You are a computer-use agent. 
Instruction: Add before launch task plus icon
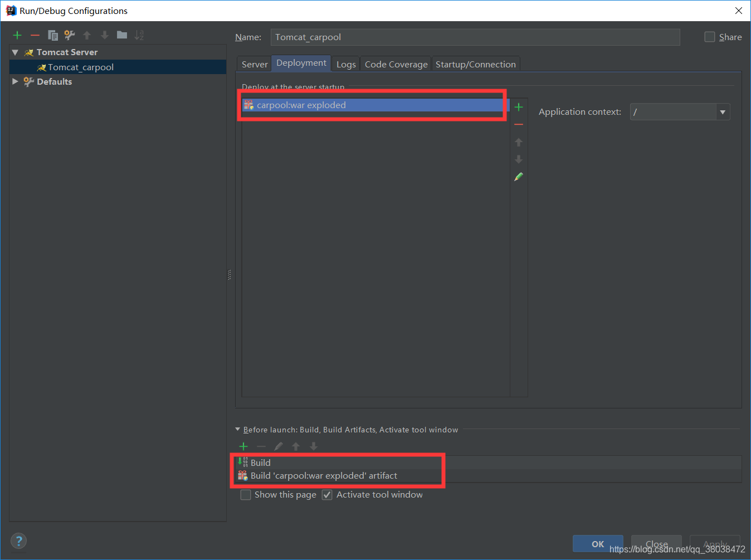(x=243, y=446)
